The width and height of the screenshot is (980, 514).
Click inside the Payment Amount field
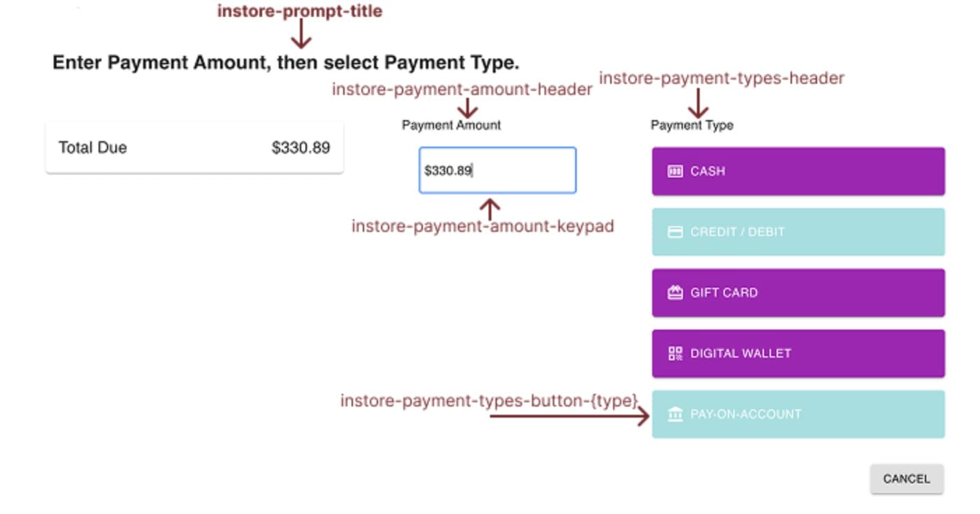coord(496,170)
